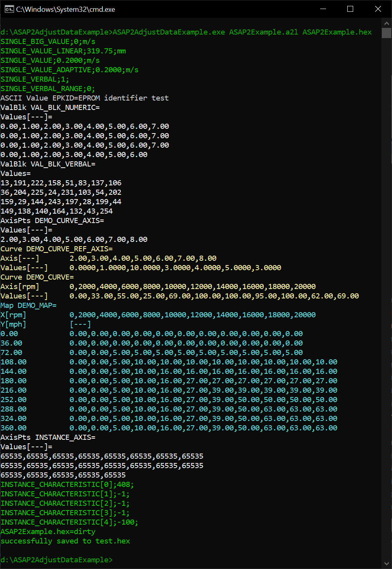Click the INSTANCE_CHARACTERISTIC[4] output line
The width and height of the screenshot is (392, 569).
click(69, 522)
